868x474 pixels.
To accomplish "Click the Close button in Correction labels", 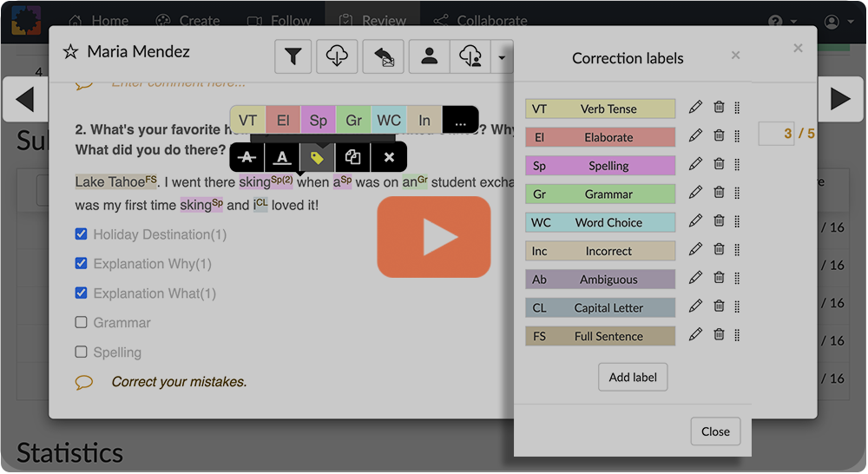I will click(x=715, y=431).
